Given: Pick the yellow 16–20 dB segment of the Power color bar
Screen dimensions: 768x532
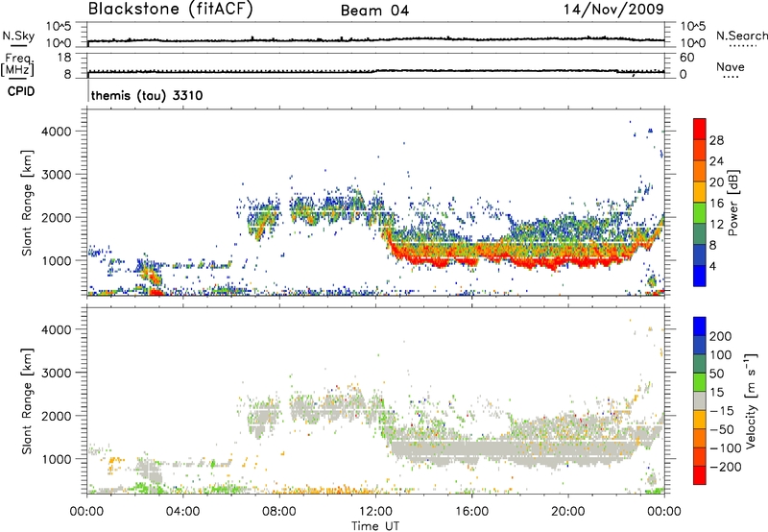Looking at the screenshot, I should coord(700,192).
